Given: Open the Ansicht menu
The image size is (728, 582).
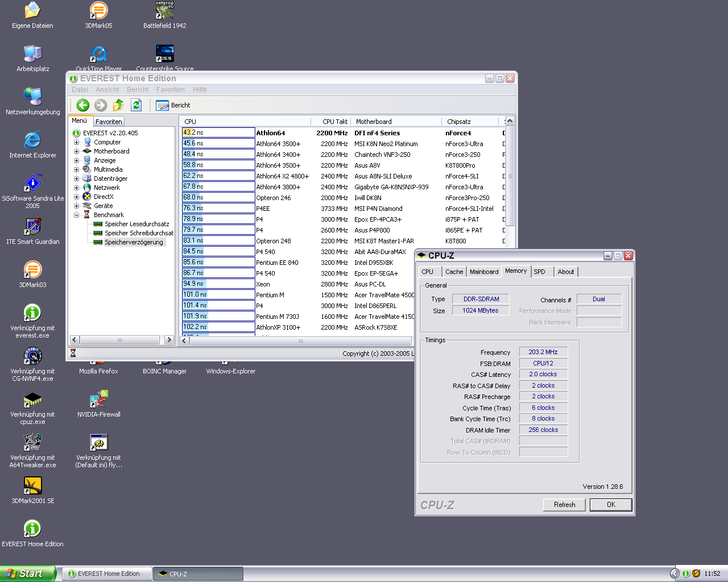Looking at the screenshot, I should click(107, 90).
